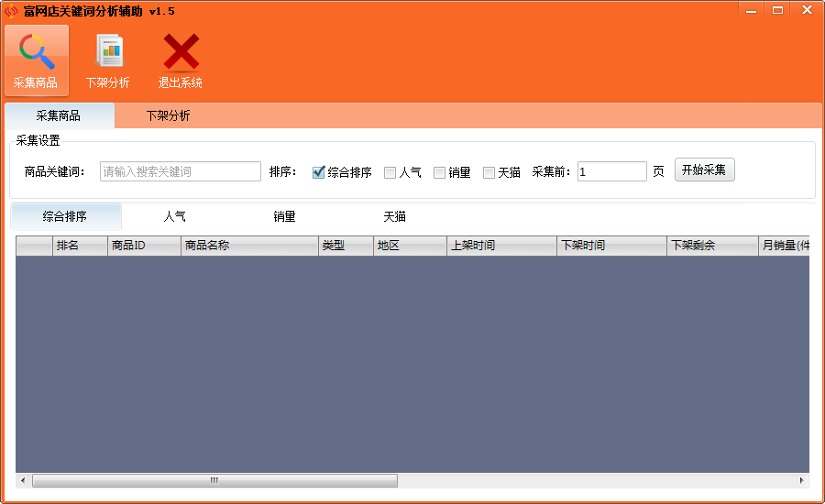Image resolution: width=825 pixels, height=504 pixels.
Task: Switch to the 采集商品 main tab
Action: (59, 115)
